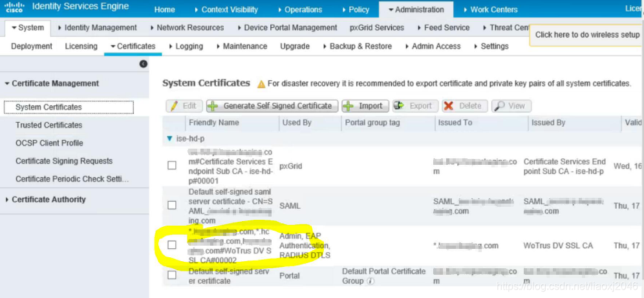Screen dimensions: 644x298
Task: Open the Certificates dropdown tab
Action: 133,47
